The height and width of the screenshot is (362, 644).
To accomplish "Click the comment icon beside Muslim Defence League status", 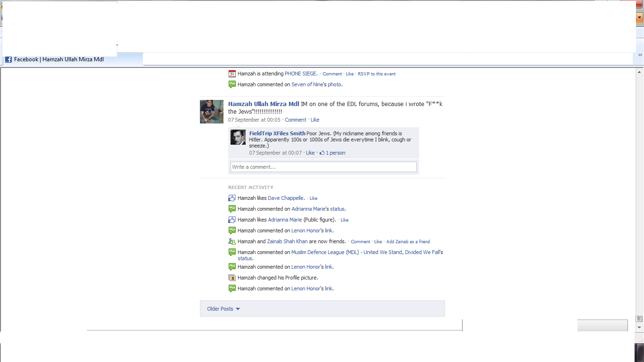I will pyautogui.click(x=231, y=252).
